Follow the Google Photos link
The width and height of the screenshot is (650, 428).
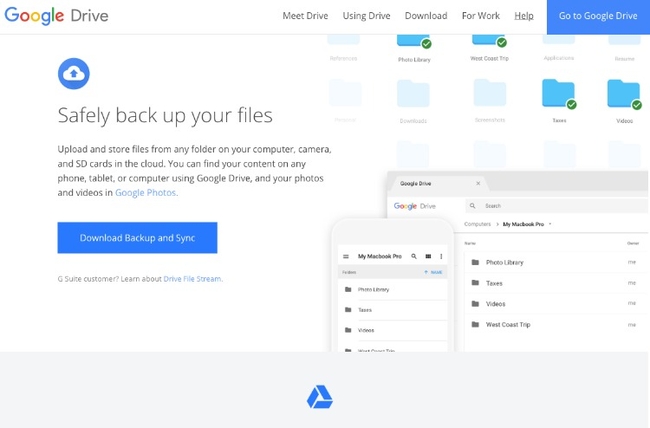point(146,193)
